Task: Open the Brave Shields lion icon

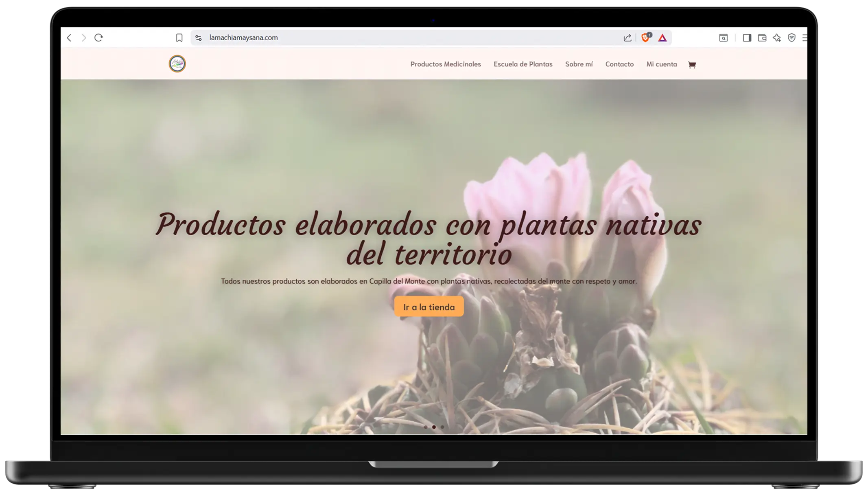Action: point(645,38)
